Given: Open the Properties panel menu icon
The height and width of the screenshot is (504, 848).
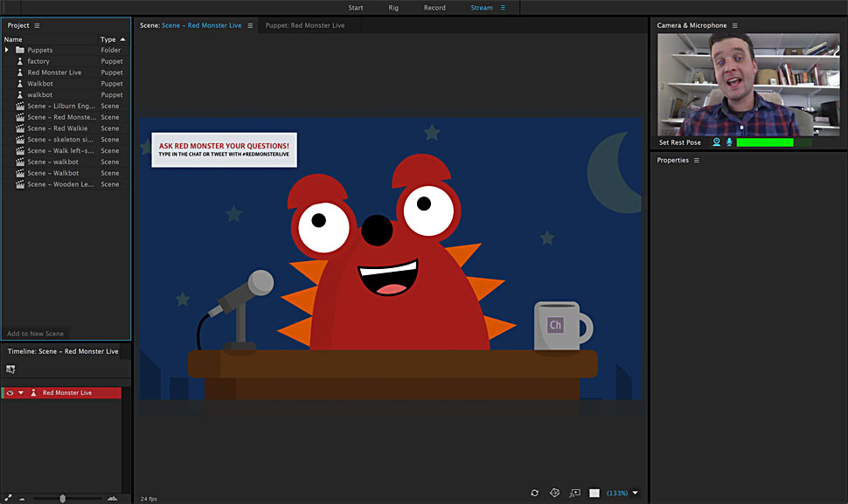Looking at the screenshot, I should (x=697, y=161).
